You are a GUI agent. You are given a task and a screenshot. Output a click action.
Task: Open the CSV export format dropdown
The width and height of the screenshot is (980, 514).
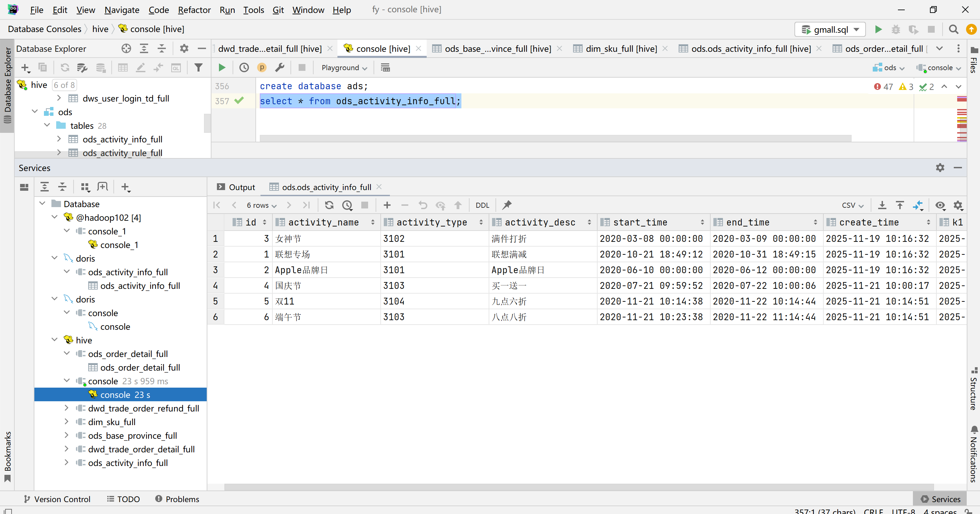(852, 205)
